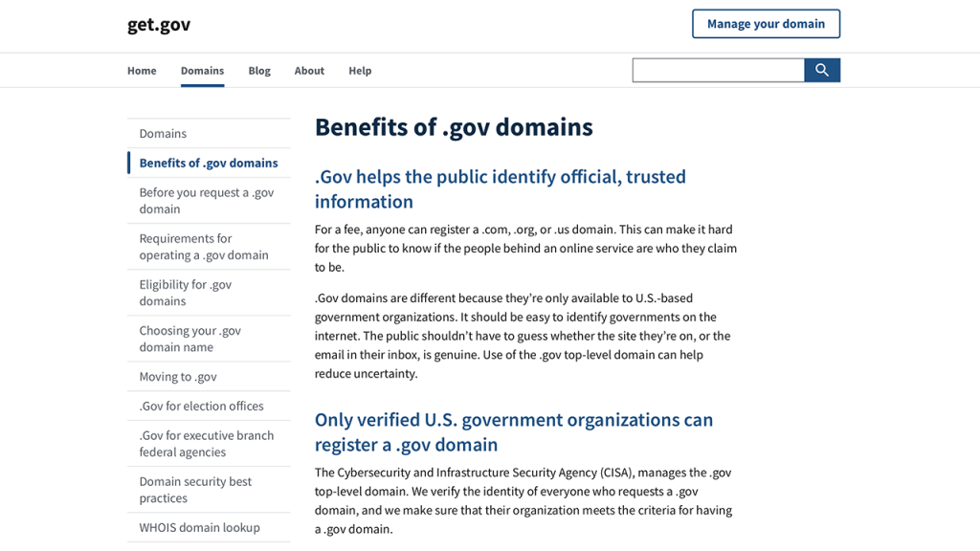
Task: Open Choosing your .gov domain name link
Action: click(x=209, y=339)
